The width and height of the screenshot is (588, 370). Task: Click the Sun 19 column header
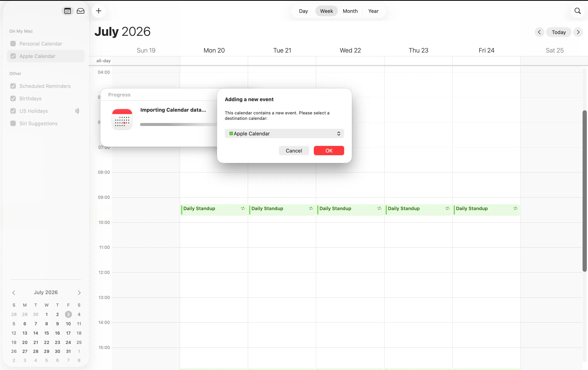(146, 50)
